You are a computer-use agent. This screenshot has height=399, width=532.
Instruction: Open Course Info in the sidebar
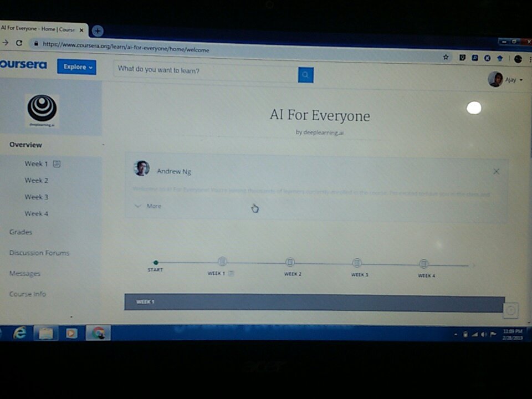[28, 294]
